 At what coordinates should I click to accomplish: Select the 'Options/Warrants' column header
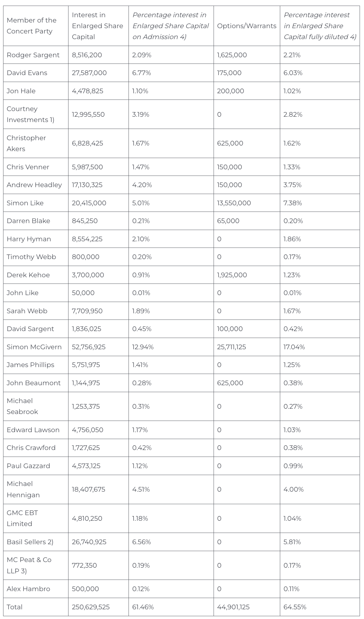coord(246,26)
